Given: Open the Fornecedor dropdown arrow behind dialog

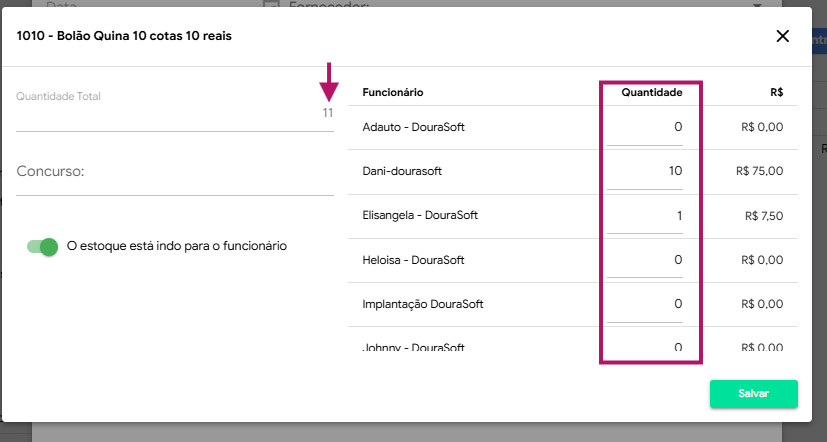Looking at the screenshot, I should (x=755, y=4).
